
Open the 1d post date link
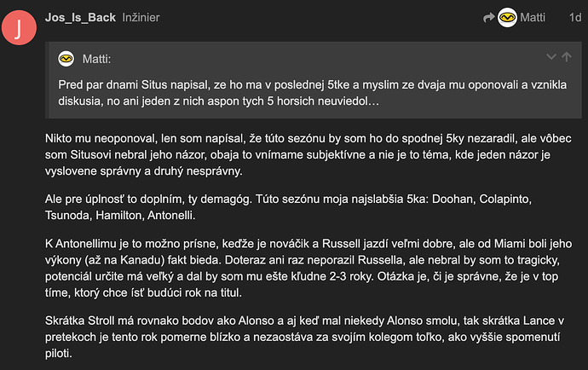pos(575,17)
